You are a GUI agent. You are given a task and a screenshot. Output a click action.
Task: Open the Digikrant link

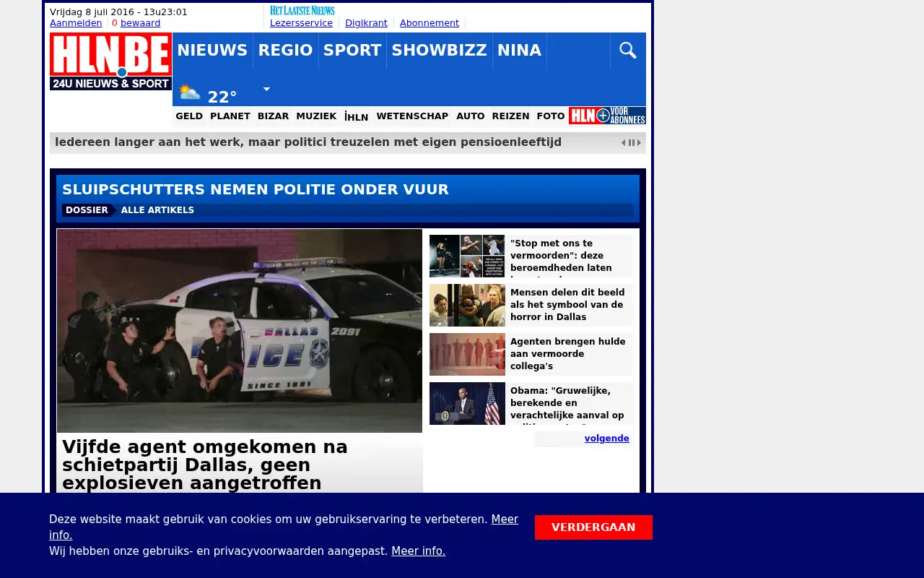(x=366, y=23)
